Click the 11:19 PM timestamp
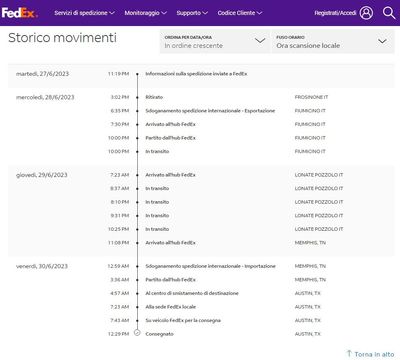400x360 pixels. click(118, 74)
